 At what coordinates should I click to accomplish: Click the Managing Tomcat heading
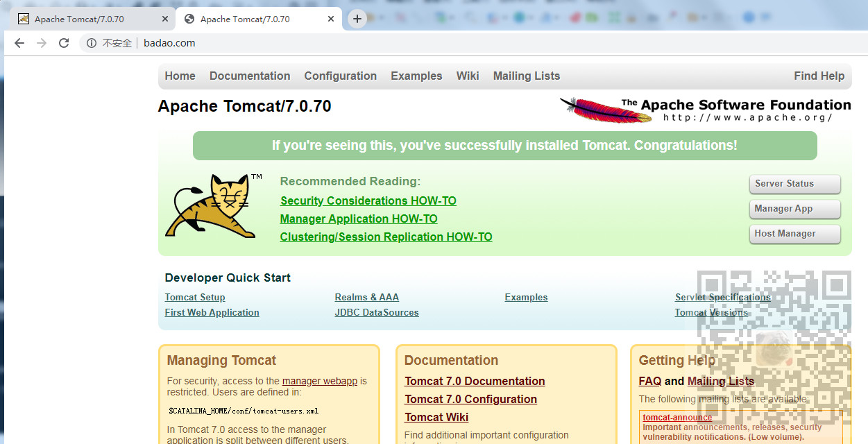tap(221, 361)
